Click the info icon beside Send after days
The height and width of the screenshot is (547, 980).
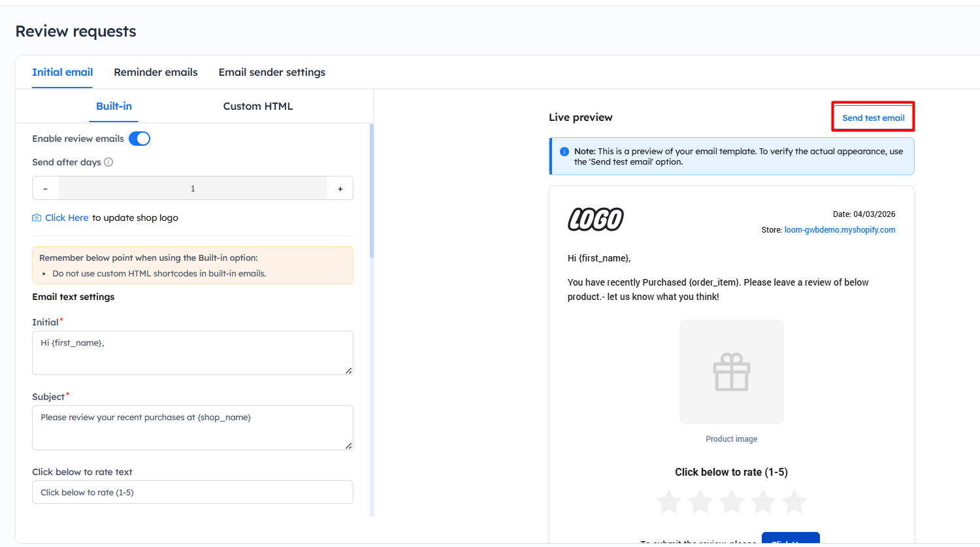(x=108, y=162)
